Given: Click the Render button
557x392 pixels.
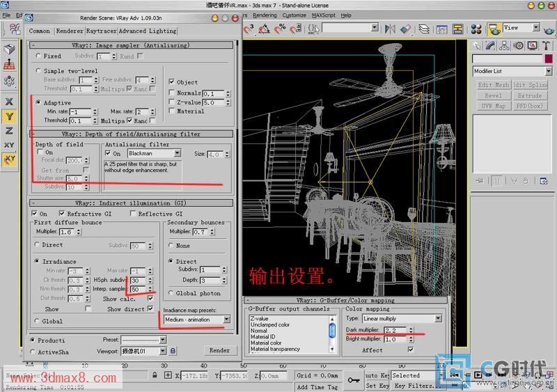Looking at the screenshot, I should tap(219, 350).
